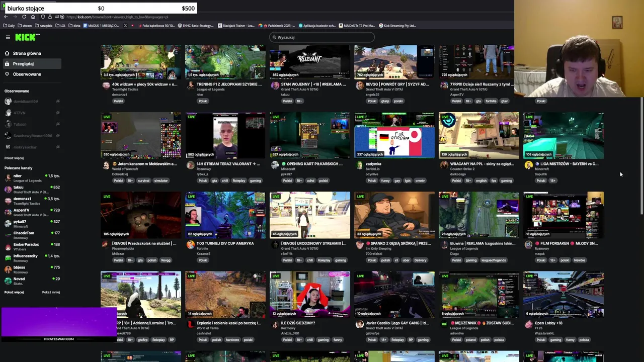The height and width of the screenshot is (362, 644).
Task: Open demonzz1 in recommended channels sidebar
Action: pos(32,201)
